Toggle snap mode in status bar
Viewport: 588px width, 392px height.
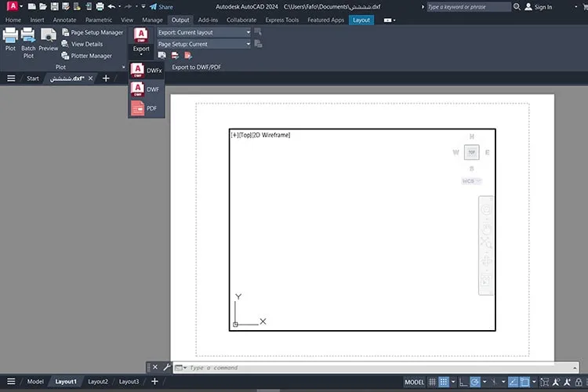coord(444,383)
